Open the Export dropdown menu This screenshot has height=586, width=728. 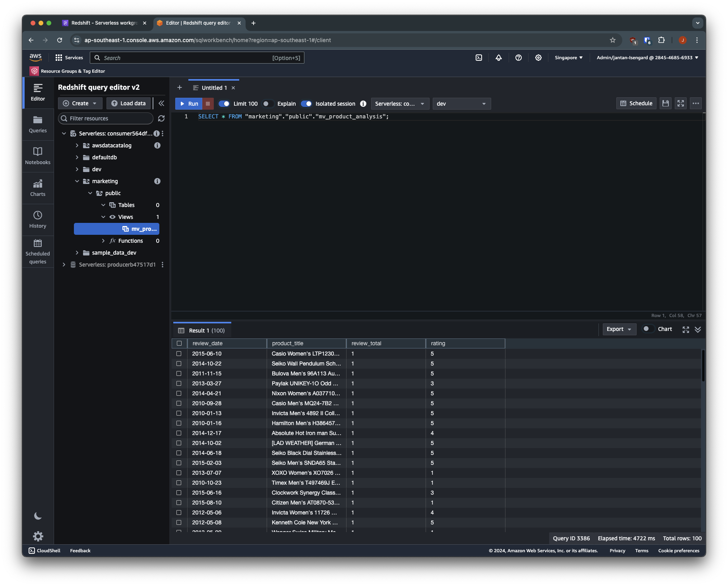(619, 329)
